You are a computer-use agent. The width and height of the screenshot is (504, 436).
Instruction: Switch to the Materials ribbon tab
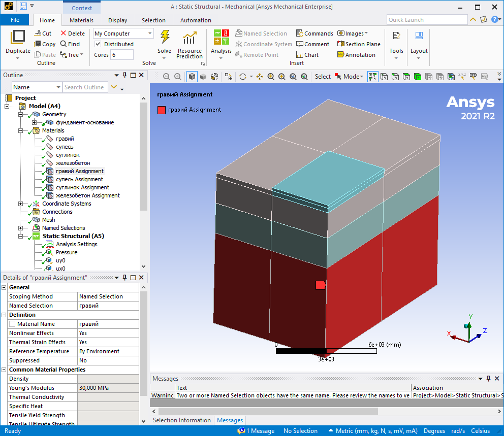[81, 20]
